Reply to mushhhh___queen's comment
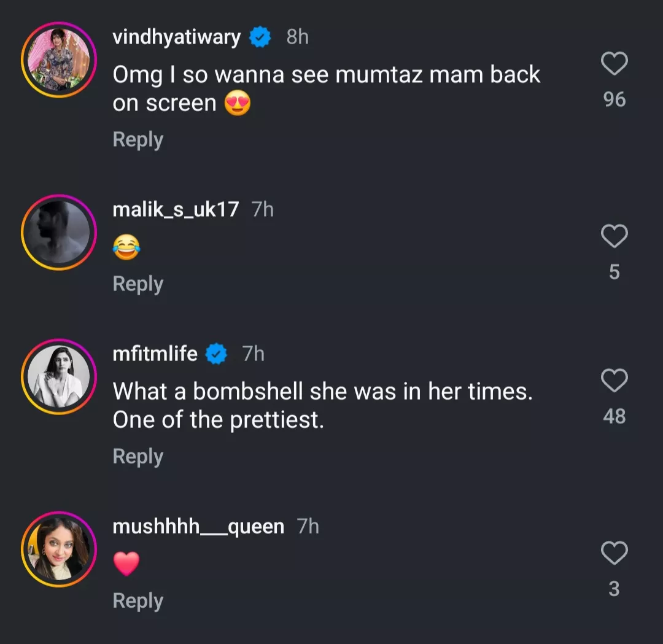663x644 pixels. [x=138, y=601]
